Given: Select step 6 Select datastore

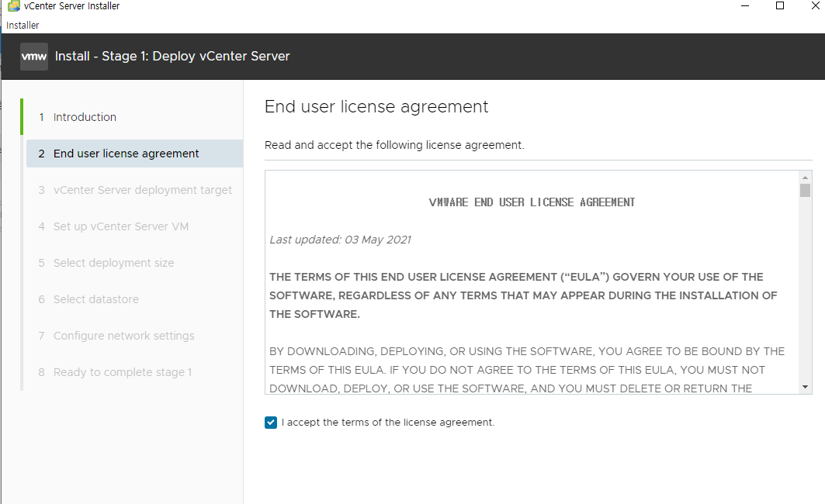Looking at the screenshot, I should pyautogui.click(x=88, y=299).
